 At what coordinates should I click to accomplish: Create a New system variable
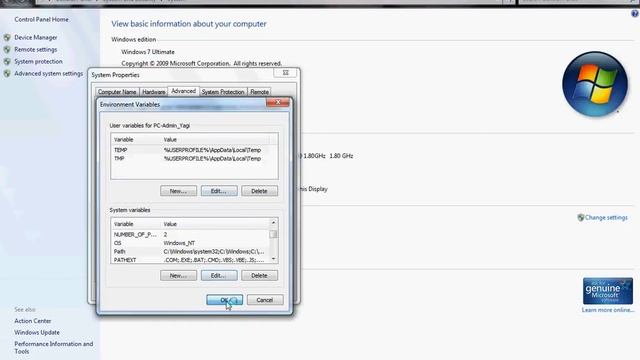[x=178, y=276]
